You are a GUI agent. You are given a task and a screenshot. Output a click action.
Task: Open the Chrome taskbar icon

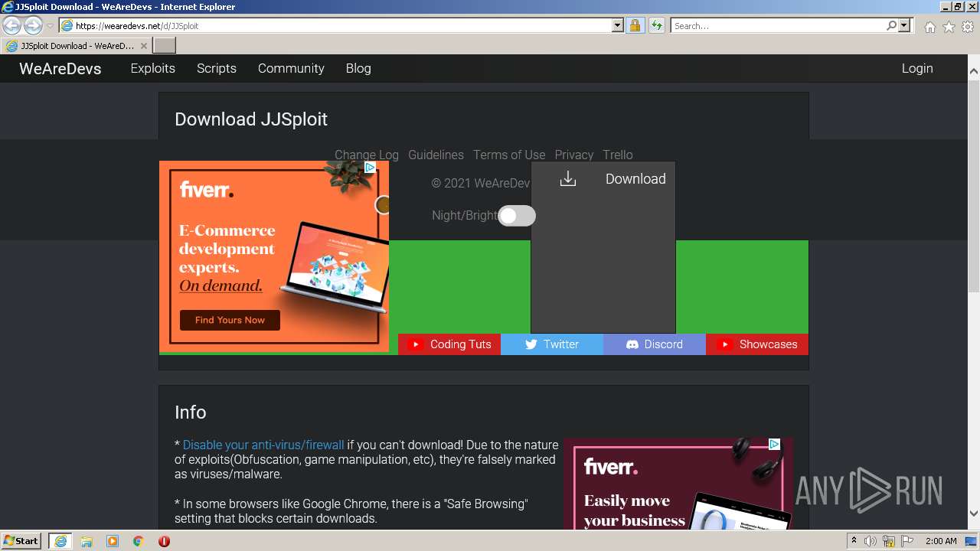pyautogui.click(x=139, y=541)
